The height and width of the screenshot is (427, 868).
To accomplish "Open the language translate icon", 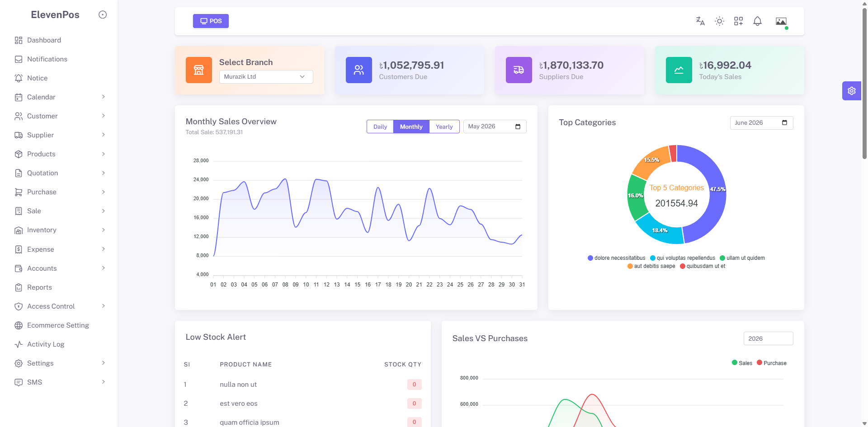I will 700,21.
